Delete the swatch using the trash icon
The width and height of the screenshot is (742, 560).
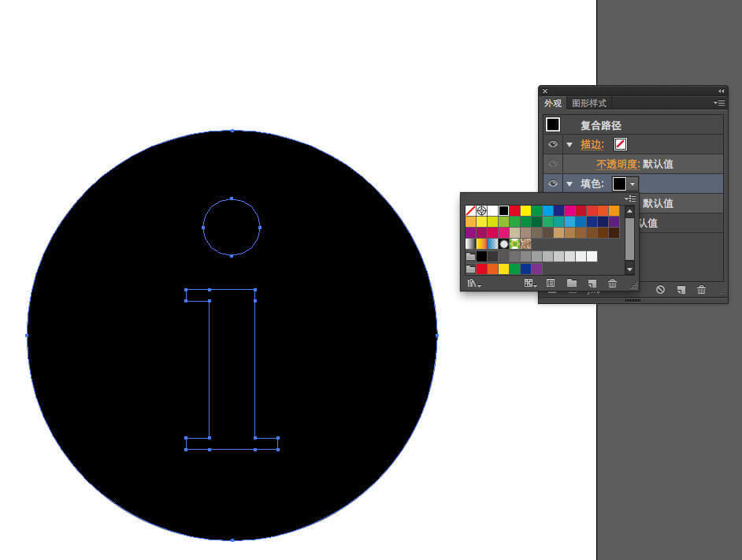(613, 284)
